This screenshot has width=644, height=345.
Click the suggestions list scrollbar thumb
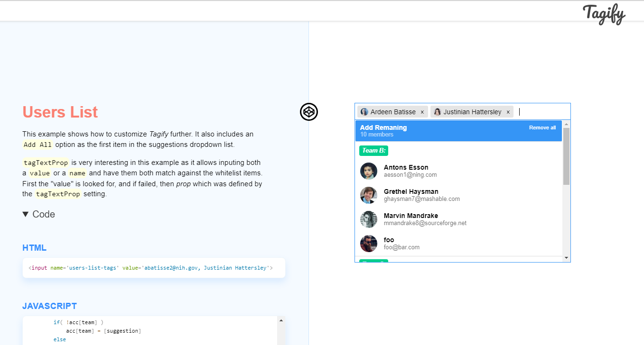(x=566, y=156)
